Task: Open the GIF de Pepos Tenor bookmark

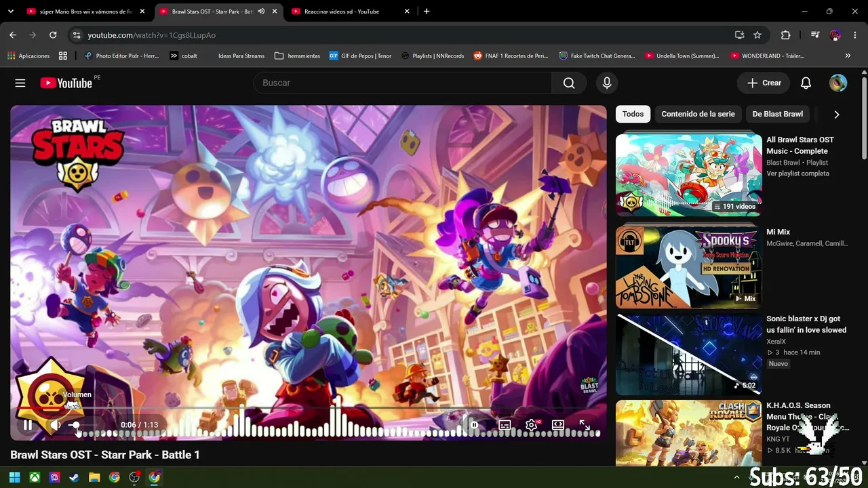Action: (x=361, y=56)
